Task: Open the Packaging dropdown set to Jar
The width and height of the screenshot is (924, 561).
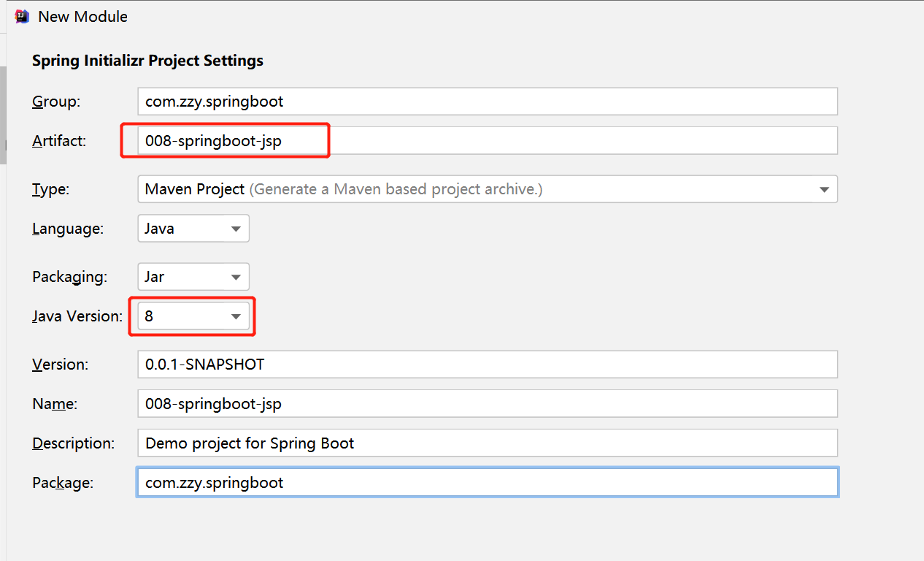Action: tap(193, 277)
